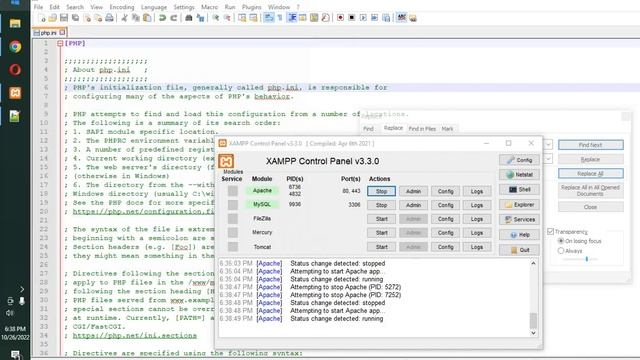Image resolution: width=640 pixels, height=360 pixels.
Task: Click the New file toolbar icon
Action: pyautogui.click(x=42, y=18)
